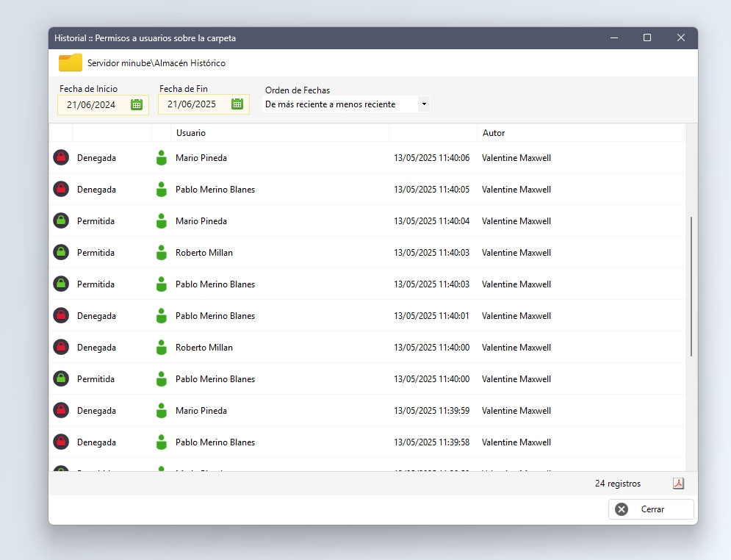Click red lock icon at 11:40:06 row
This screenshot has height=560, width=731.
61,157
